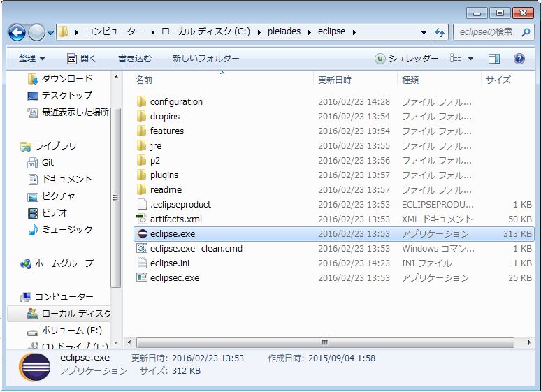Image resolution: width=541 pixels, height=392 pixels.
Task: Click the folder icon in address bar
Action: pyautogui.click(x=63, y=31)
